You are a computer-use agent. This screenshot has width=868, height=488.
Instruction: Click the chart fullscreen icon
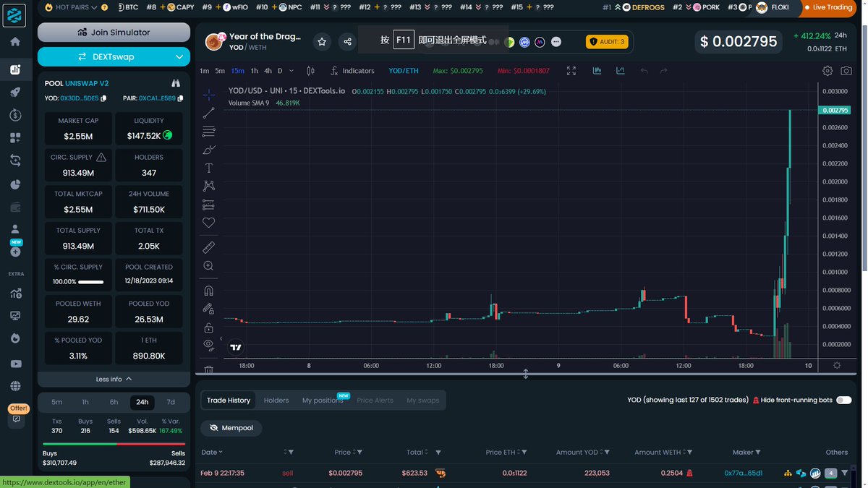pos(571,71)
